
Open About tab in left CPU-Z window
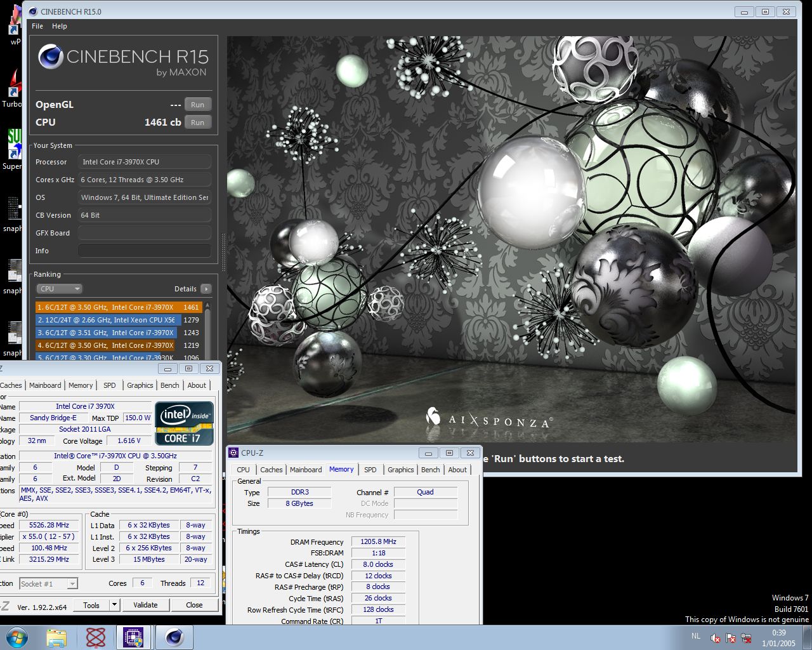(x=197, y=385)
